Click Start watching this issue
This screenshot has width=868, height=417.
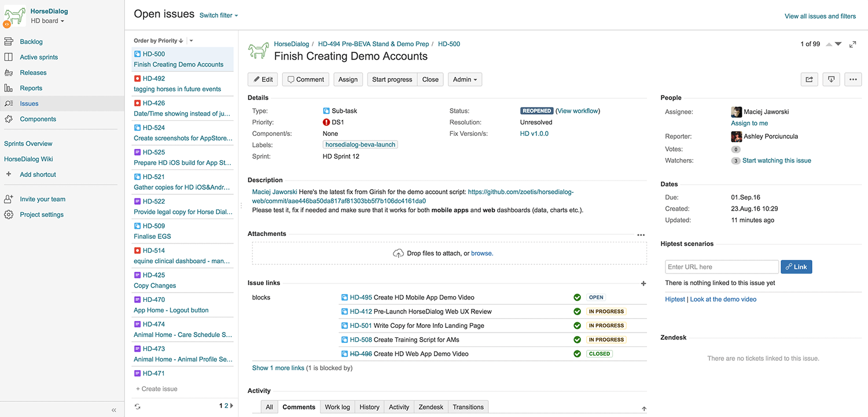pyautogui.click(x=777, y=161)
